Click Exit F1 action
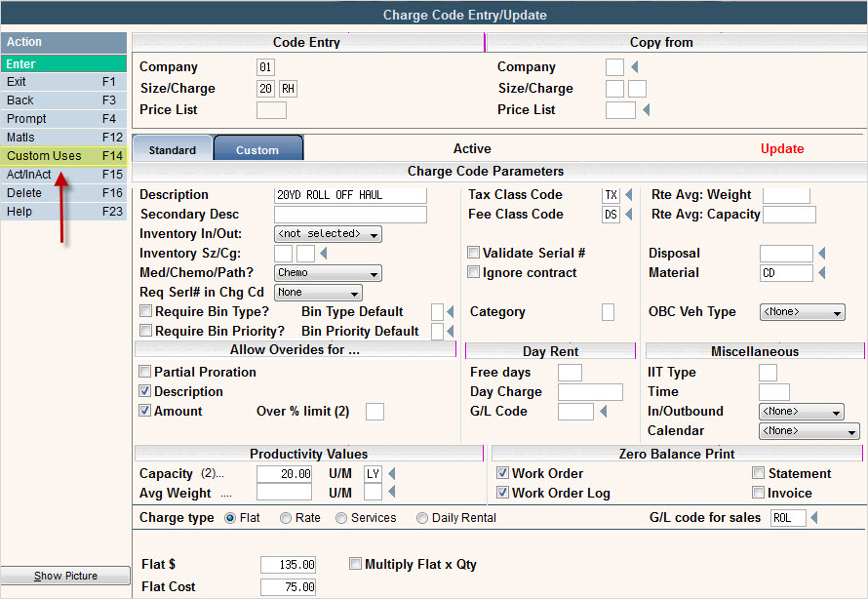The height and width of the screenshot is (599, 868). click(63, 82)
